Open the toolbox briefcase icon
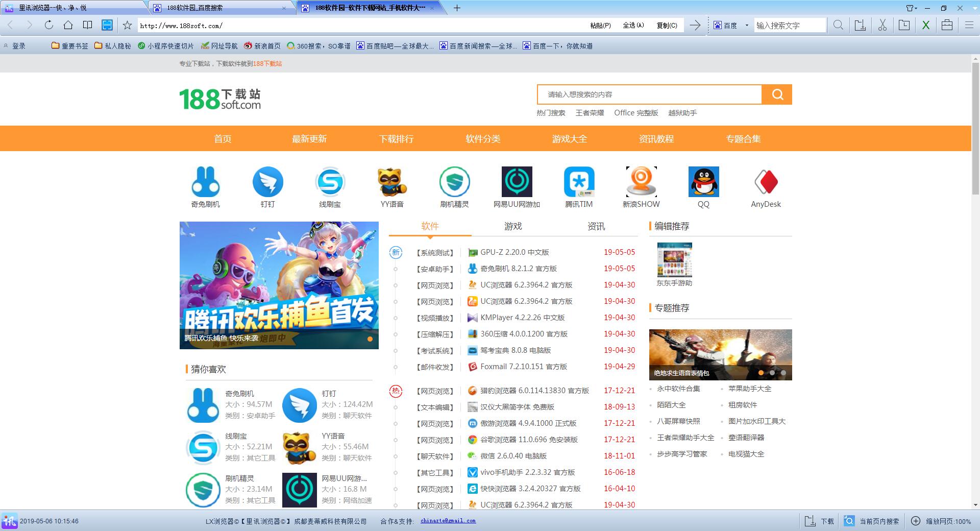 click(947, 25)
